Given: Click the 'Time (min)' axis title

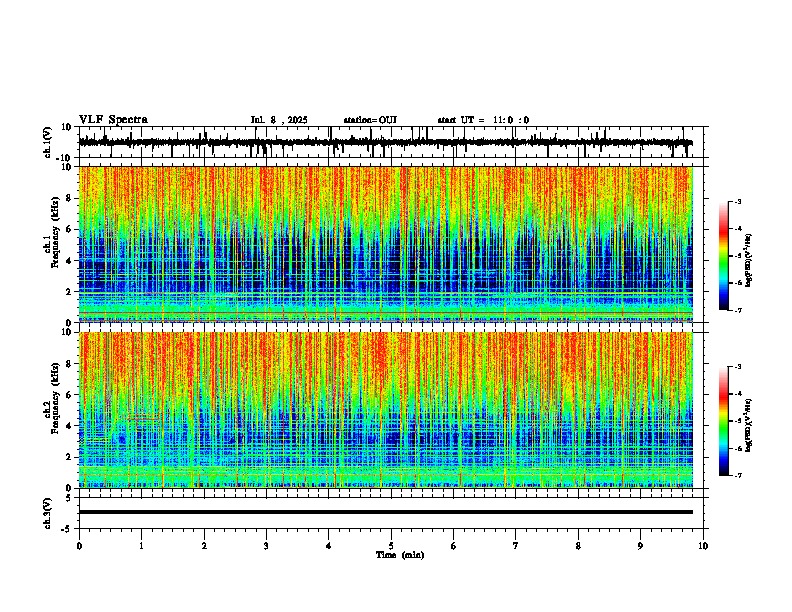Looking at the screenshot, I should (400, 555).
